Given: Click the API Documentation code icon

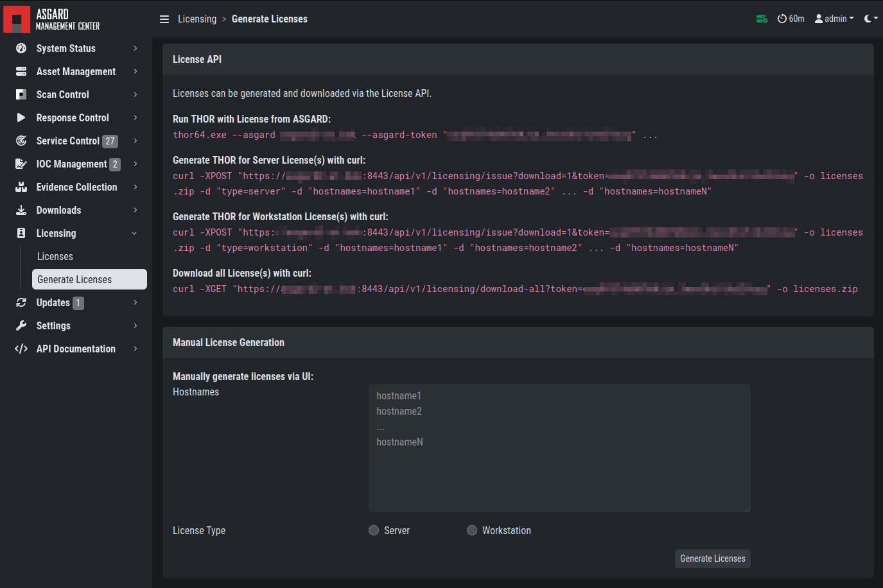Looking at the screenshot, I should [21, 349].
